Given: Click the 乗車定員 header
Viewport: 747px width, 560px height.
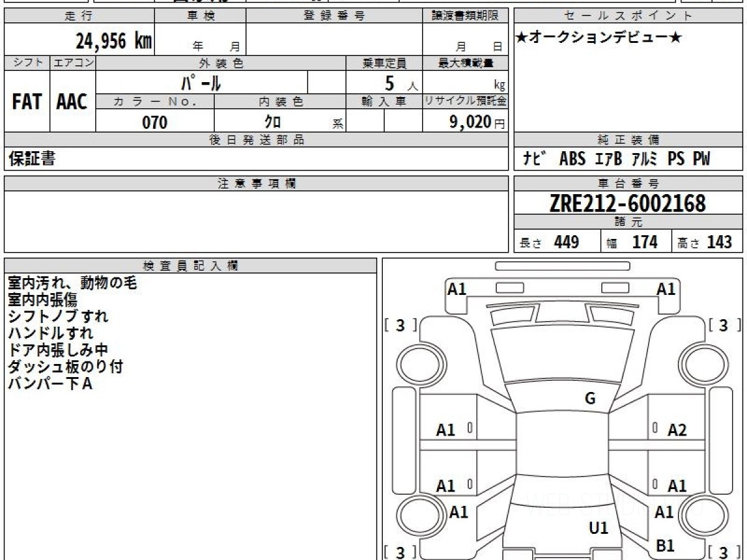Looking at the screenshot, I should point(384,63).
